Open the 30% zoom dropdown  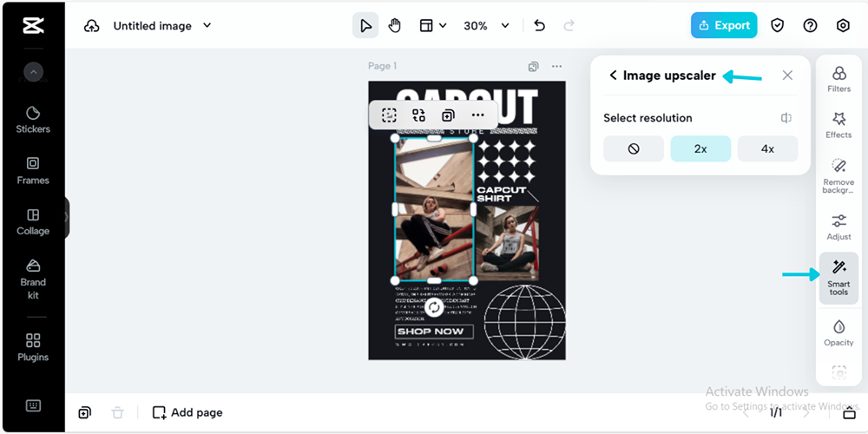click(486, 25)
